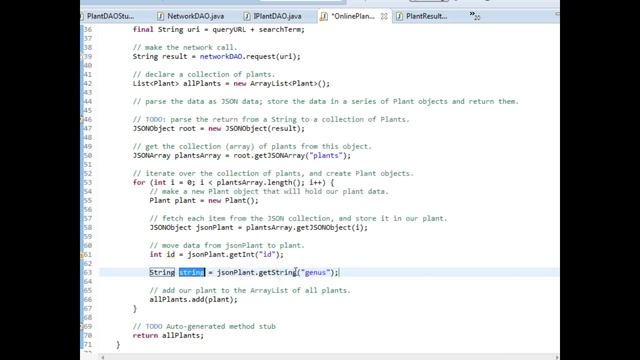Click "final String uri = queryURL + searchTerm;" line
Screen dimensions: 640x360
click(218, 29)
